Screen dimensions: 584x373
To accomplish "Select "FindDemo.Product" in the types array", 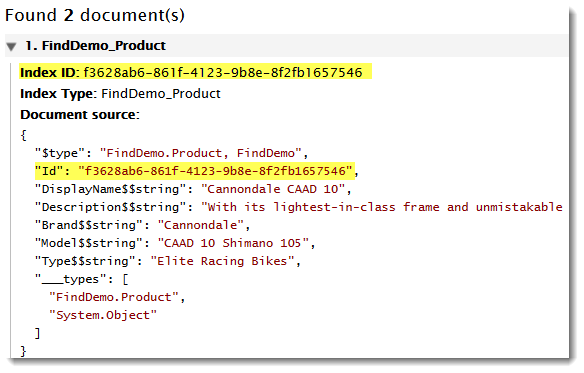I will pos(114,297).
